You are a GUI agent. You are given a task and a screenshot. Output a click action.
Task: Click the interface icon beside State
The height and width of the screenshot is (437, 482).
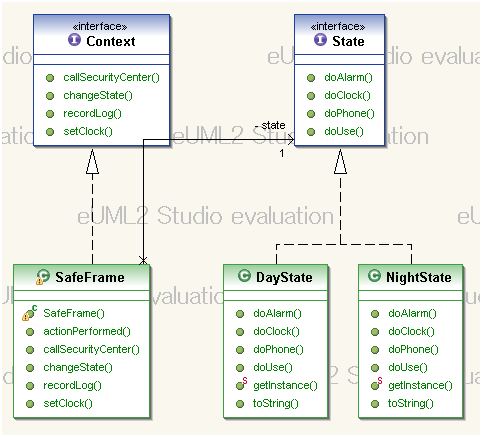coord(320,40)
